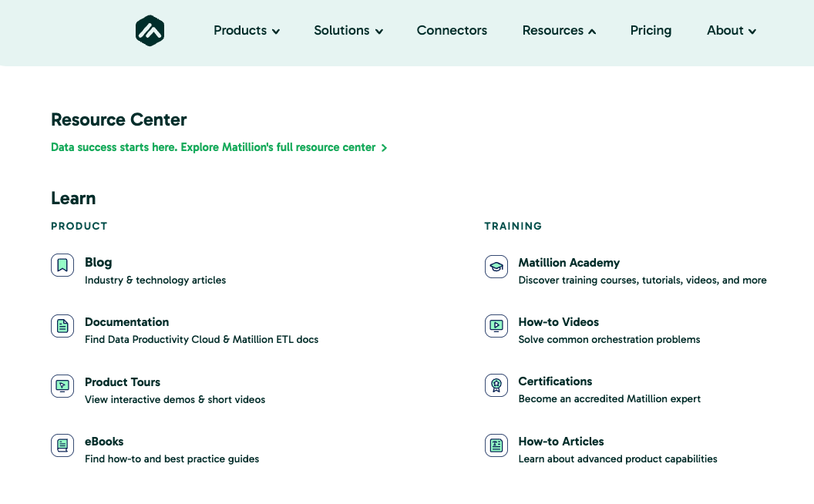Click the Blog bookmark icon
The height and width of the screenshot is (504, 814).
coord(62,265)
